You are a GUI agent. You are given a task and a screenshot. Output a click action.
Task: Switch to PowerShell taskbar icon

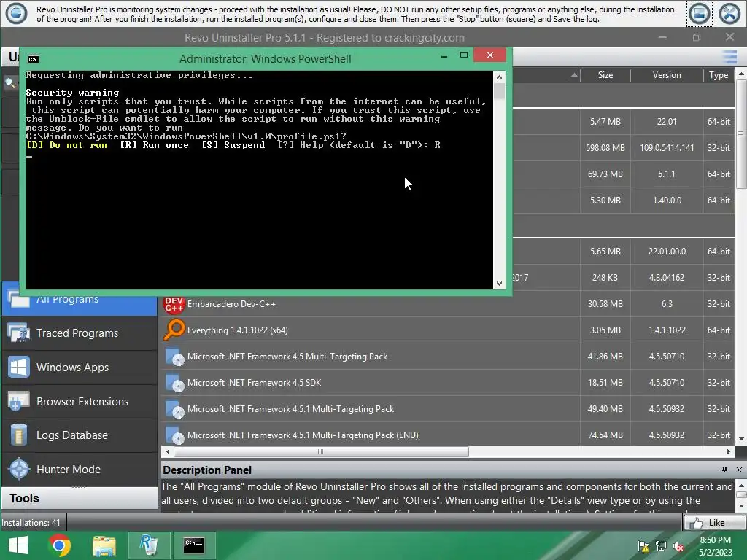tap(194, 545)
